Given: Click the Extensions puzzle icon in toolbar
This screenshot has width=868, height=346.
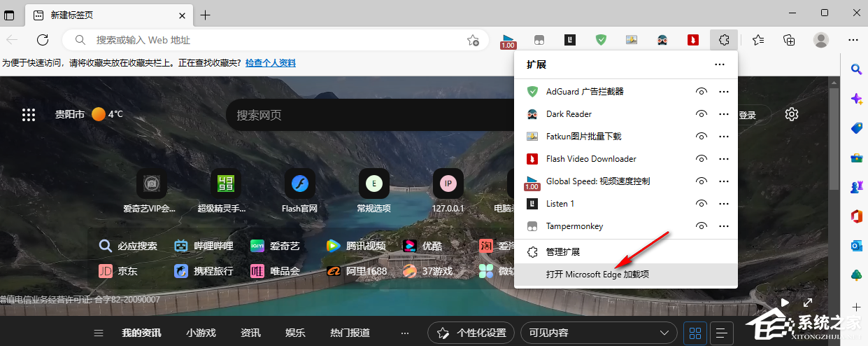Looking at the screenshot, I should [x=724, y=40].
